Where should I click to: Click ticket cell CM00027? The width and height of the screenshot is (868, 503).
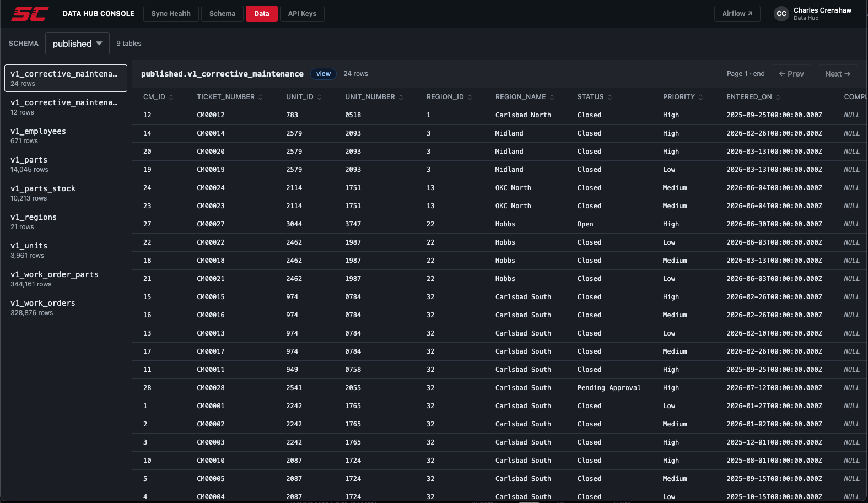(x=211, y=224)
